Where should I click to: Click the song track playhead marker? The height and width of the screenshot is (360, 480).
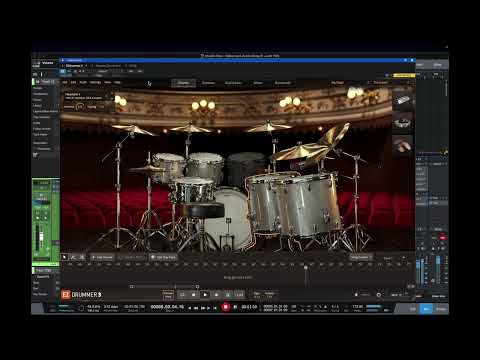[306, 268]
